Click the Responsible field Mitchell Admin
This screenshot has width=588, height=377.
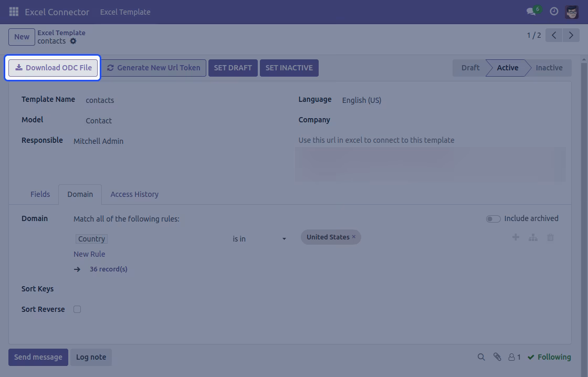98,141
